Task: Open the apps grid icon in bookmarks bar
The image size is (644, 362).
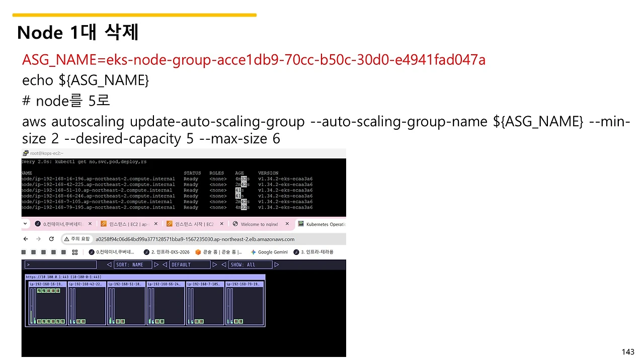Action: coord(75,252)
